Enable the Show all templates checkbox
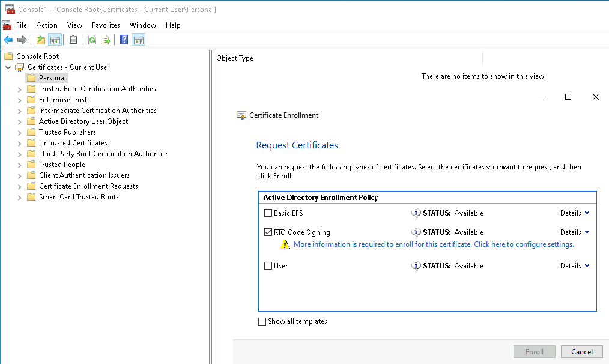 [262, 321]
